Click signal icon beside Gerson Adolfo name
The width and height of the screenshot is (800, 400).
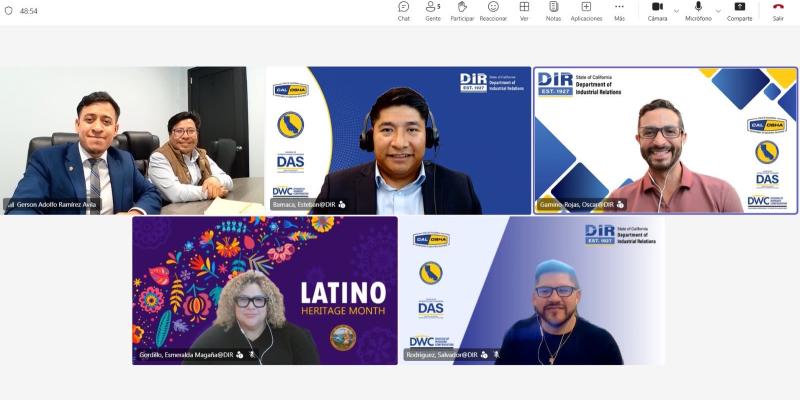[x=10, y=205]
